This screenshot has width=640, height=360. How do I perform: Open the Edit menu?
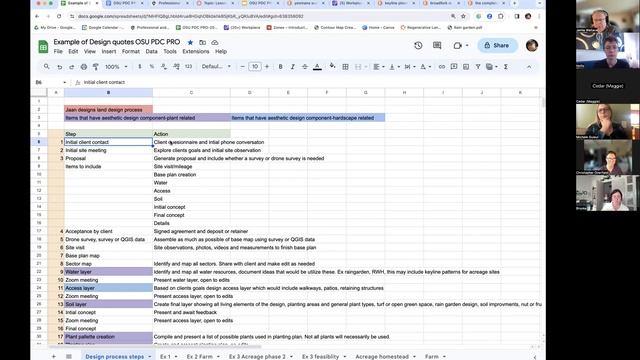pos(73,51)
